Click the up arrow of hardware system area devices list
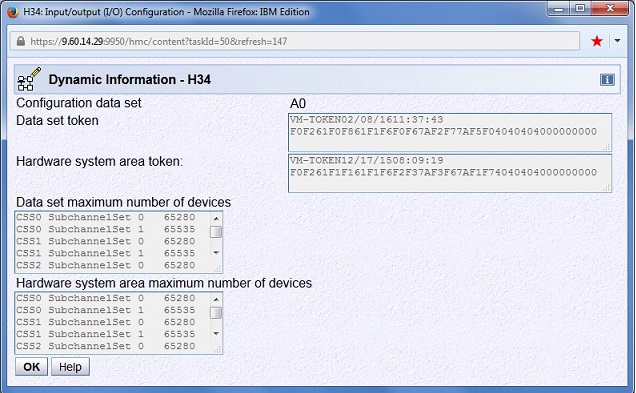The image size is (636, 393). point(216,299)
